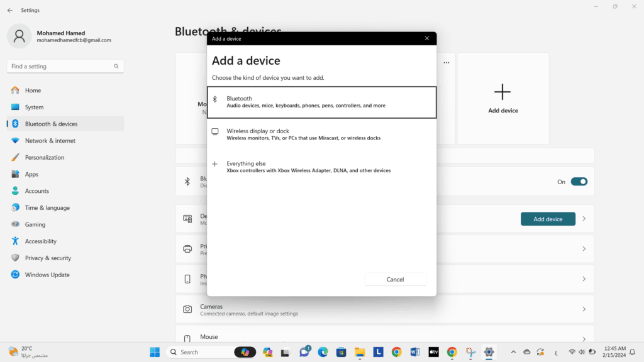This screenshot has height=362, width=644.
Task: Close the Add a device dialog
Action: (x=427, y=38)
